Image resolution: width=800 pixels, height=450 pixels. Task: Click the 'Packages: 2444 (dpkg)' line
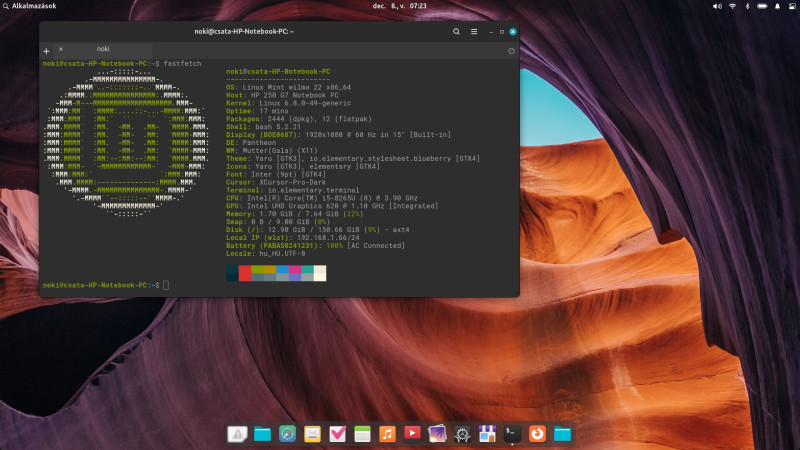(299, 119)
